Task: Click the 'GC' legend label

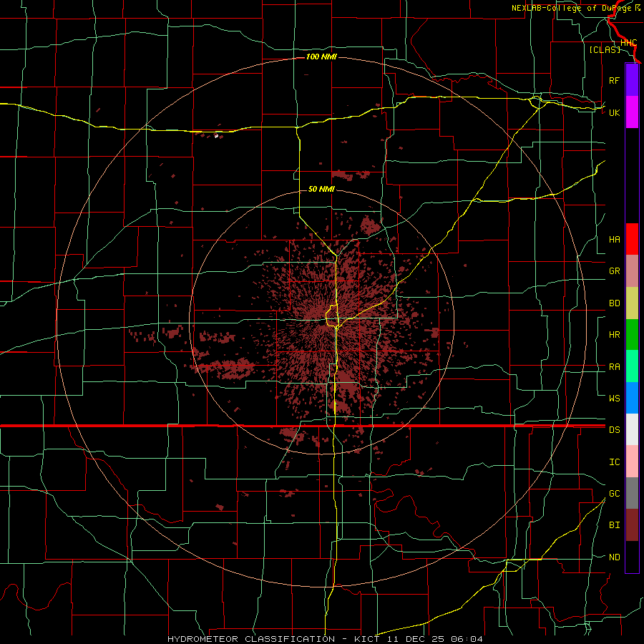Action: (614, 494)
